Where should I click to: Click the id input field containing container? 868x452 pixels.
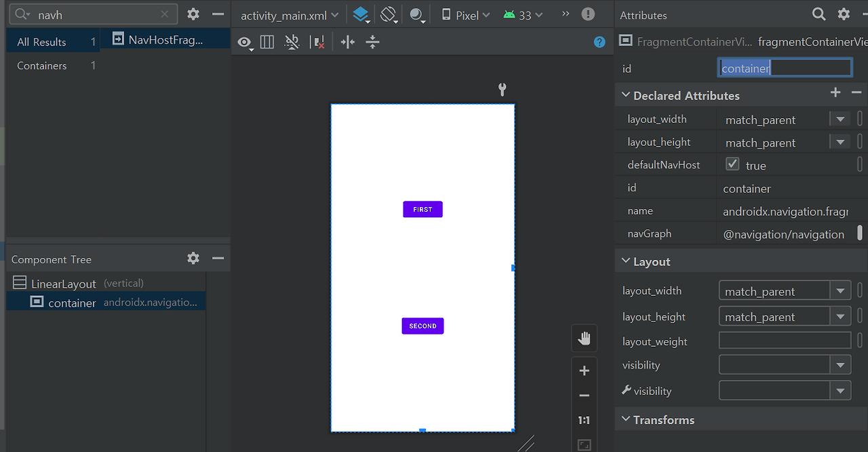tap(785, 67)
